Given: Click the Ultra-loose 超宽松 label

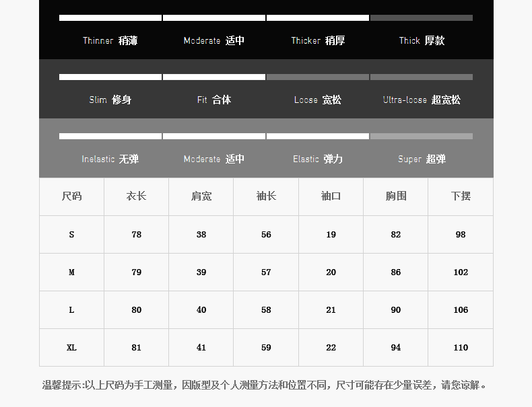Looking at the screenshot, I should click(422, 100).
